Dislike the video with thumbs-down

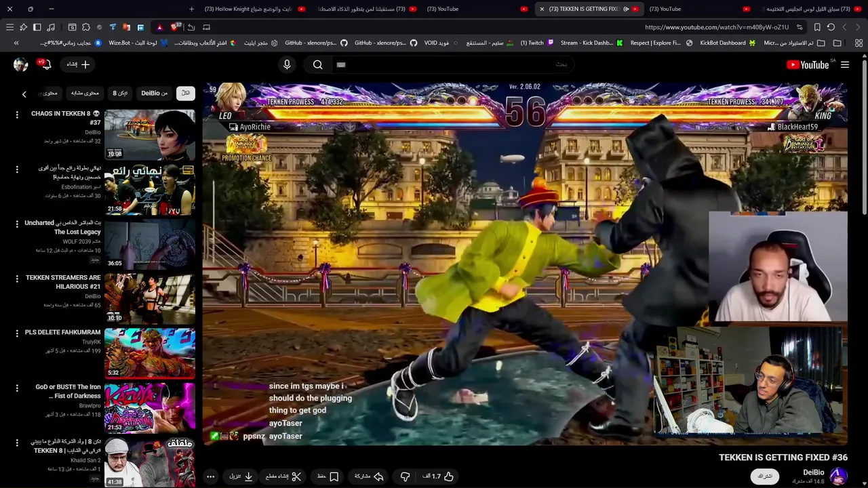405,476
